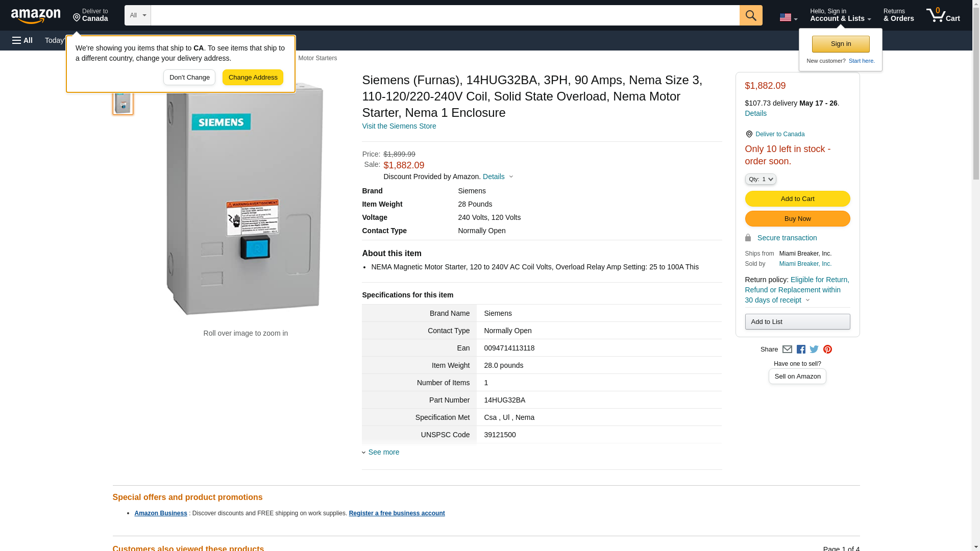Expand See more specifications
Screen dimensions: 980x551
pyautogui.click(x=383, y=452)
